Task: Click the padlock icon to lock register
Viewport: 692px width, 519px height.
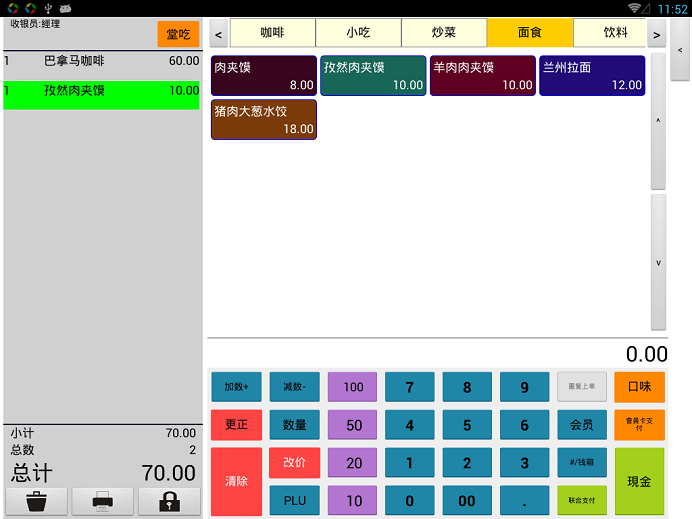Action: pyautogui.click(x=169, y=500)
